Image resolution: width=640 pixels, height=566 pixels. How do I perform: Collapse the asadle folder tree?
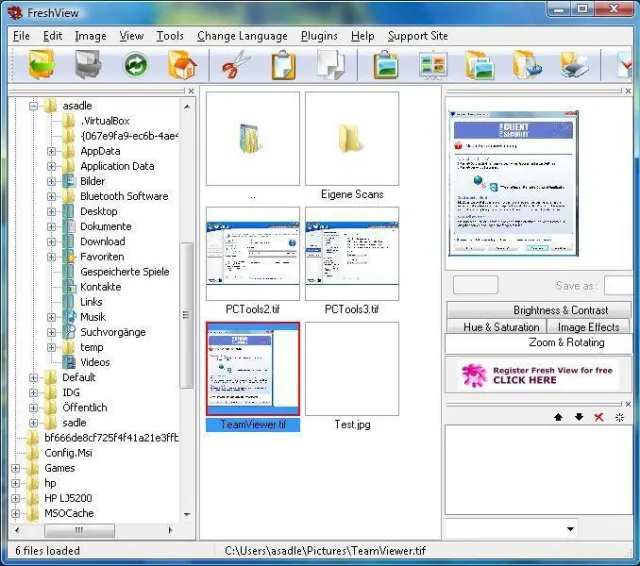click(34, 105)
